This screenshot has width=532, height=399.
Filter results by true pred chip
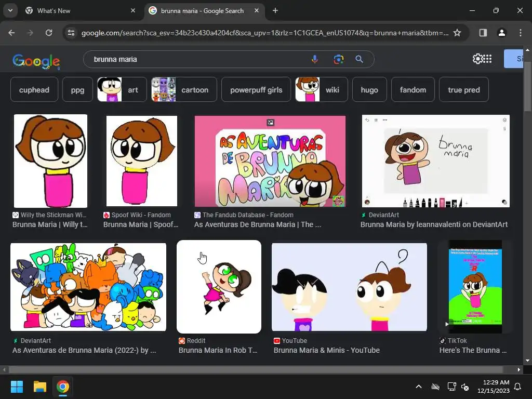pos(464,89)
